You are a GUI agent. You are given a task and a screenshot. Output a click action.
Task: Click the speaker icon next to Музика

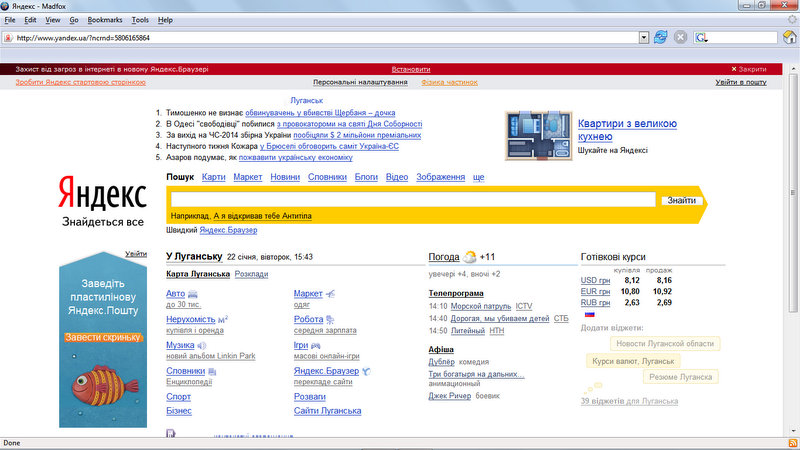(x=202, y=345)
